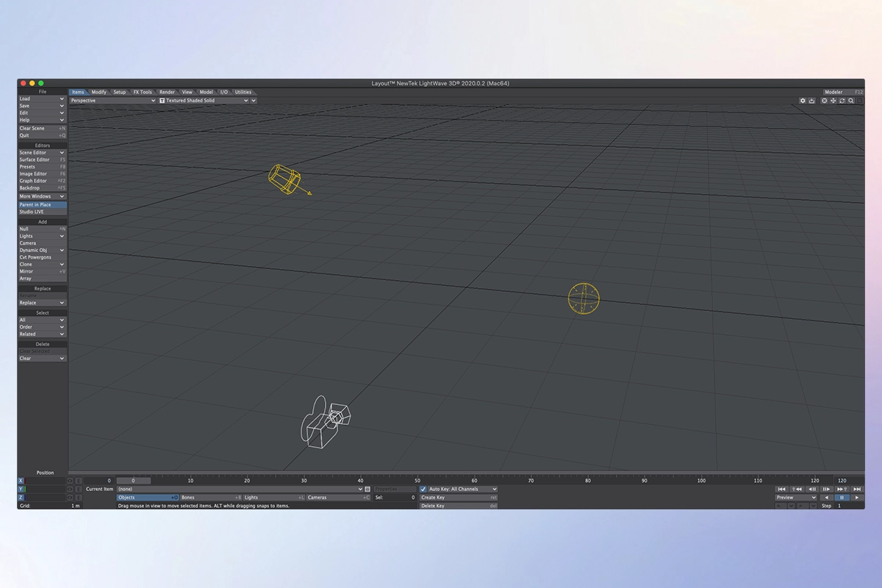Switch to the Render tab

pos(167,93)
